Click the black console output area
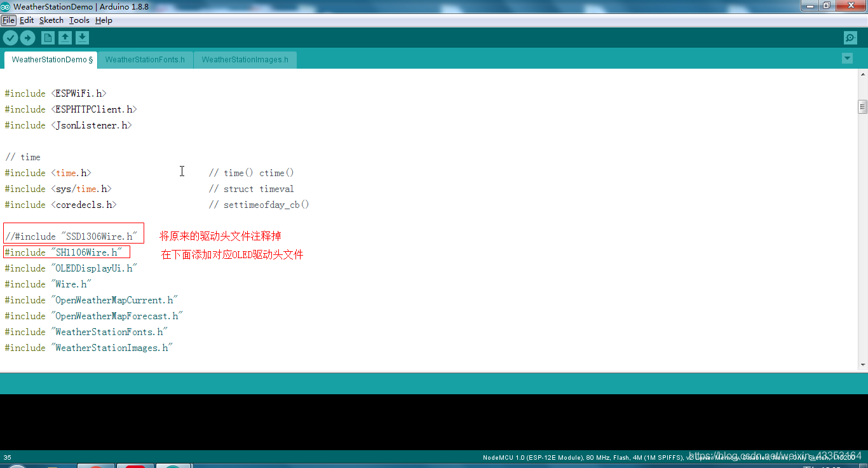This screenshot has height=468, width=868. pos(434,422)
